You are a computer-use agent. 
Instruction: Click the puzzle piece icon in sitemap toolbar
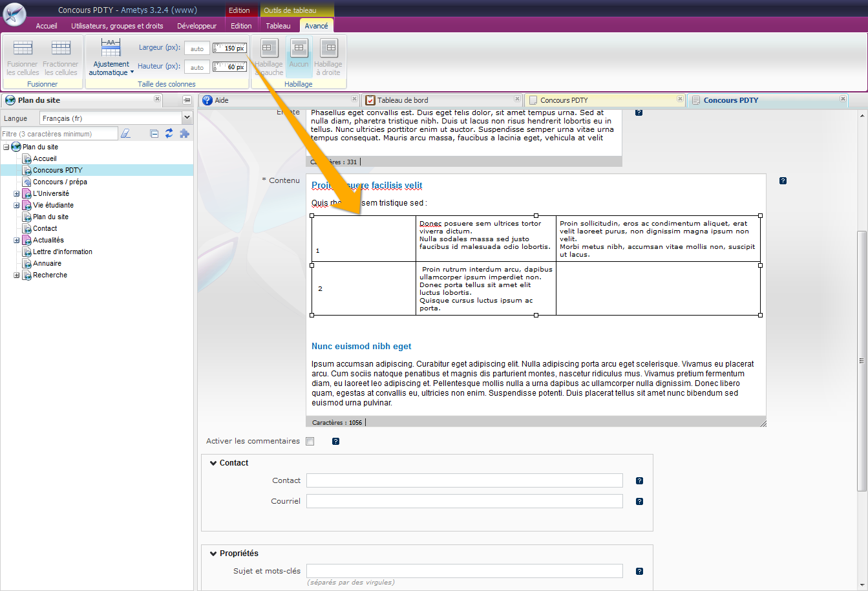tap(185, 133)
